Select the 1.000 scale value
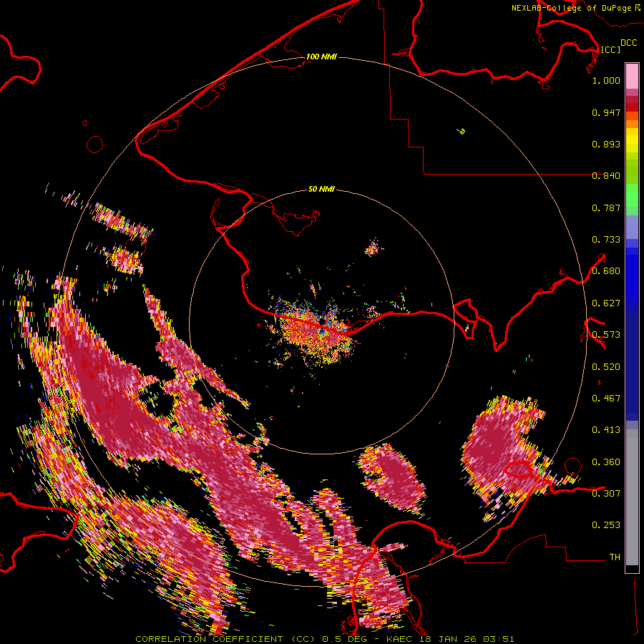 click(x=606, y=80)
